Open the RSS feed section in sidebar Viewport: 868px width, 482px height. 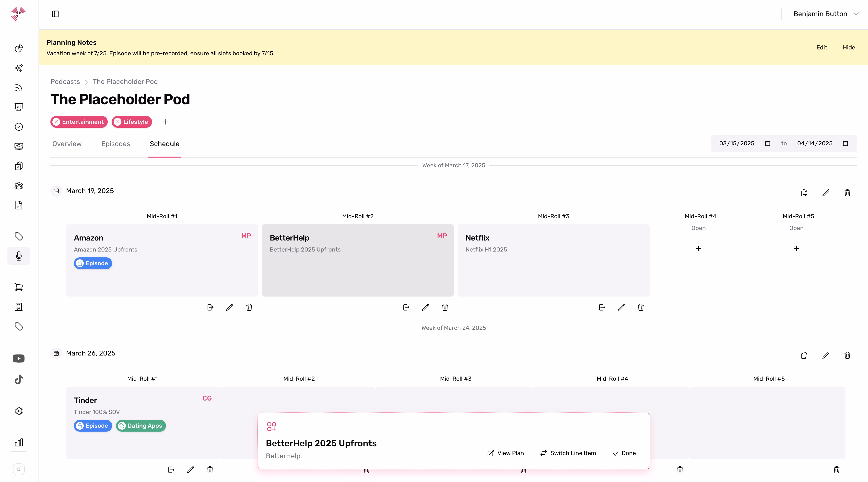19,88
